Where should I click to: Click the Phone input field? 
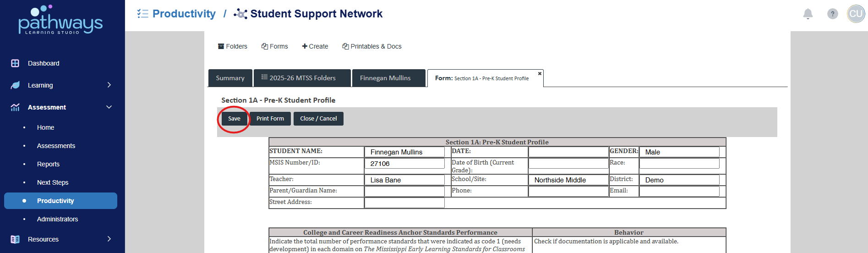point(568,192)
